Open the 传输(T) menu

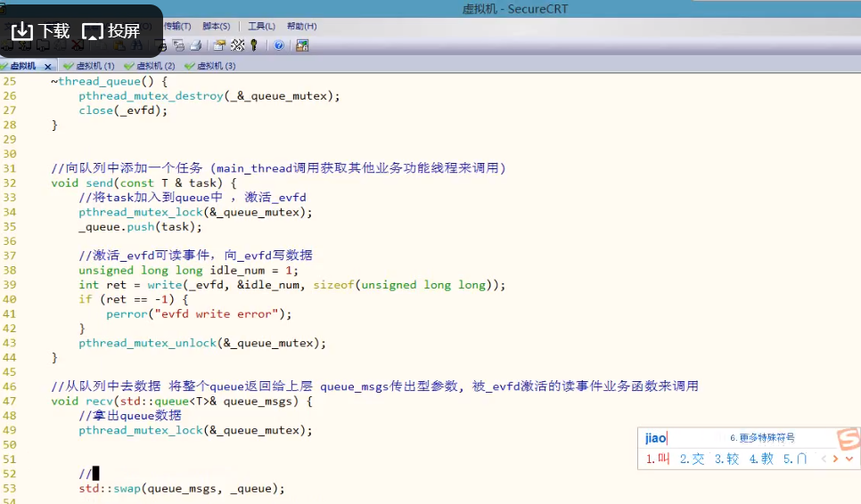(177, 26)
